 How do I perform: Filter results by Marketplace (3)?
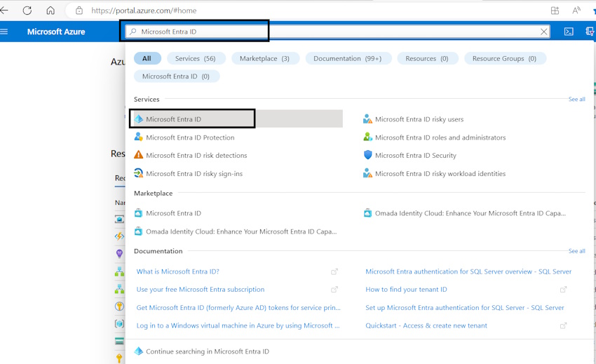[x=264, y=59]
